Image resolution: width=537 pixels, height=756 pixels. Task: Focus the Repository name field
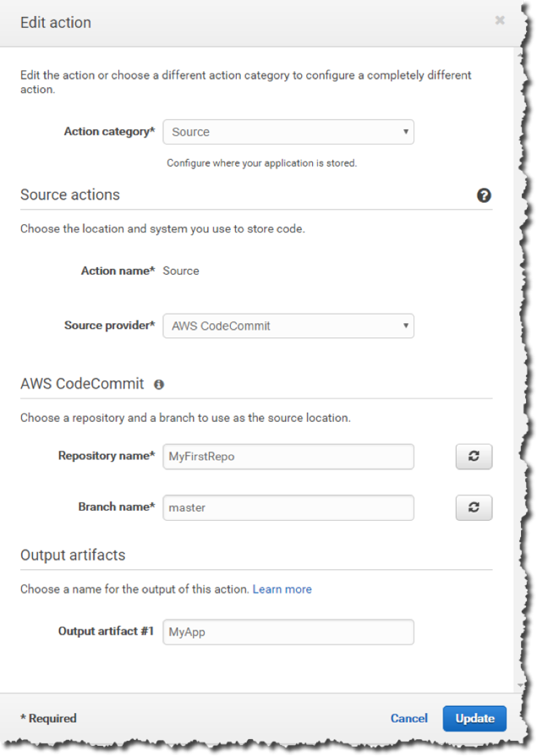288,457
